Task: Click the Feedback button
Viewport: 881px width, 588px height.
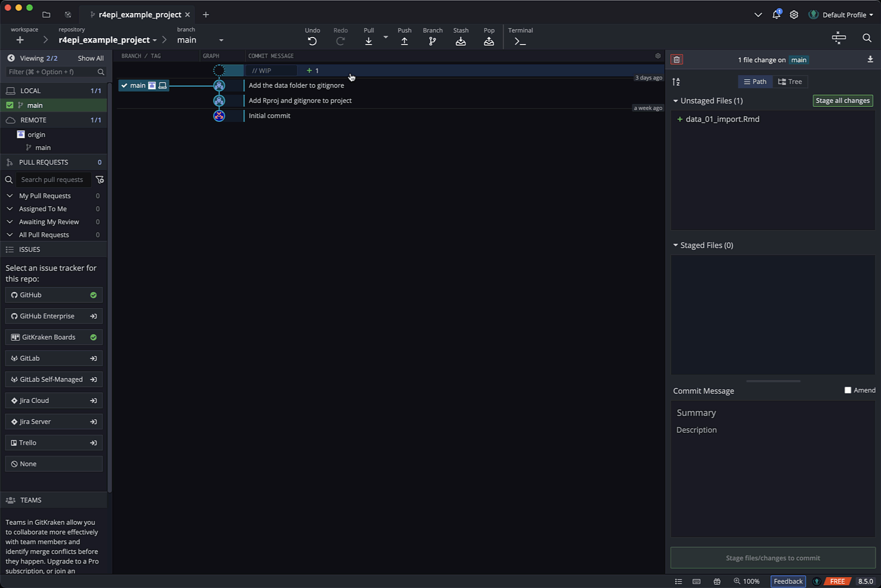Action: 788,581
